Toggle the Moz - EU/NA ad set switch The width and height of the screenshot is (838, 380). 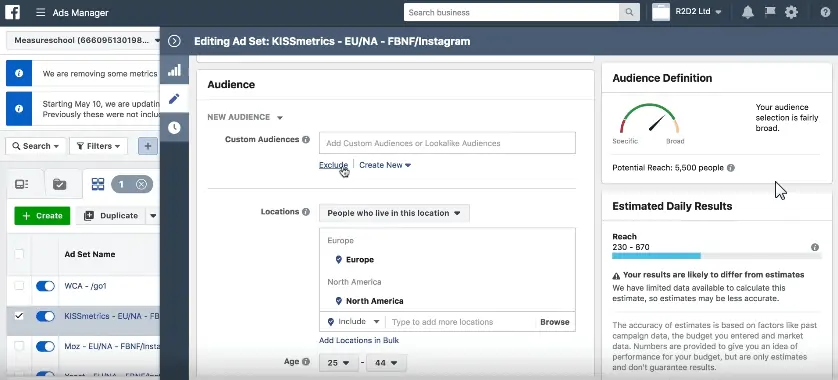click(x=45, y=346)
